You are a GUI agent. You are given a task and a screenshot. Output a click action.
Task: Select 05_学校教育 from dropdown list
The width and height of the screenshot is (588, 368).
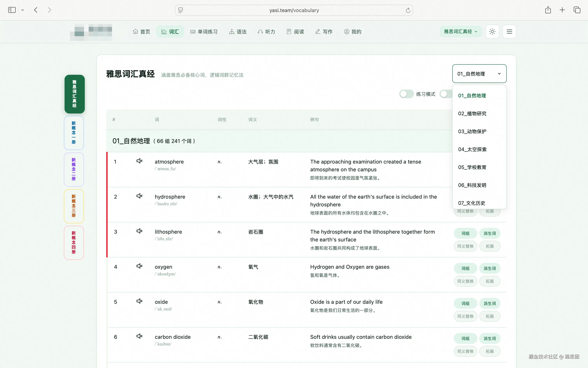[479, 167]
